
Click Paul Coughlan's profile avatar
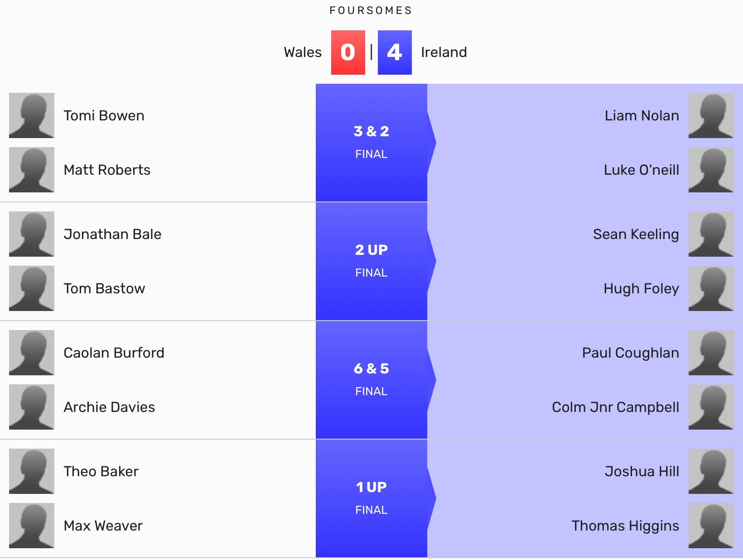click(711, 353)
